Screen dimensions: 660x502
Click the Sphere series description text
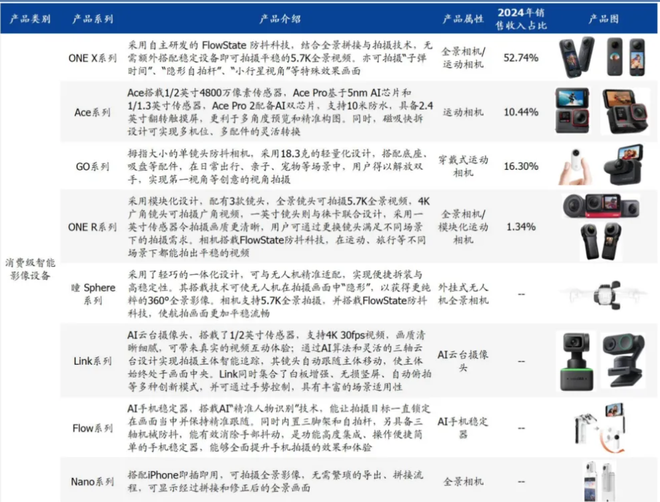[x=279, y=294]
